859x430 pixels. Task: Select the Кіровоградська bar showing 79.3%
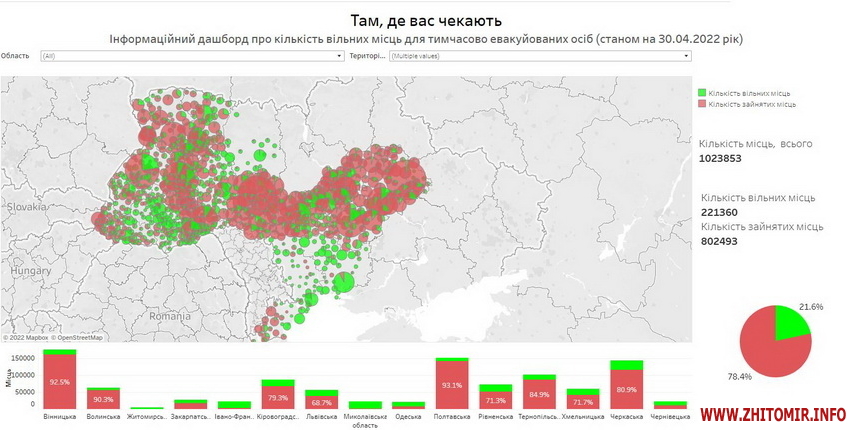[278, 398]
